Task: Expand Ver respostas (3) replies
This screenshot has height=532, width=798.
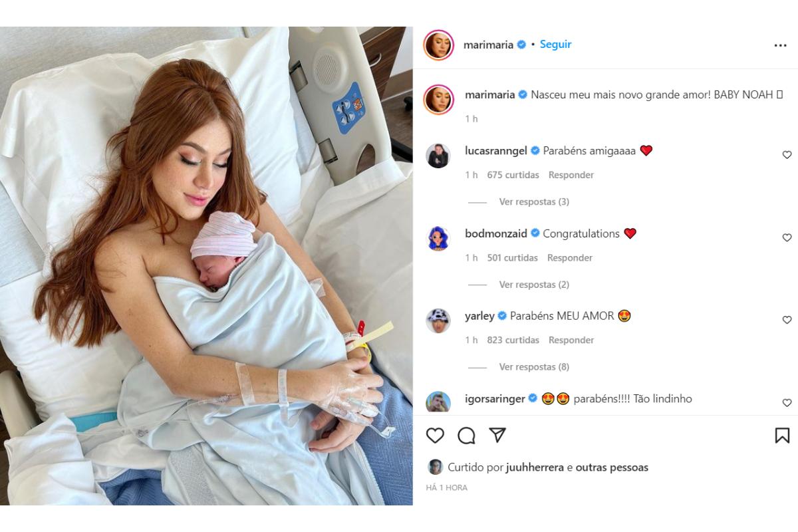Action: pyautogui.click(x=534, y=201)
